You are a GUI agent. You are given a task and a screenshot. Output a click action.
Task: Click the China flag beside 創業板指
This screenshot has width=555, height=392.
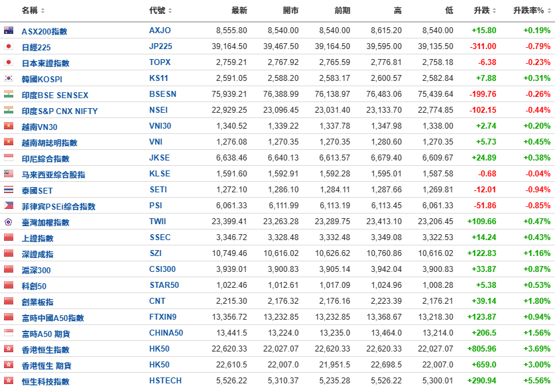tap(9, 301)
